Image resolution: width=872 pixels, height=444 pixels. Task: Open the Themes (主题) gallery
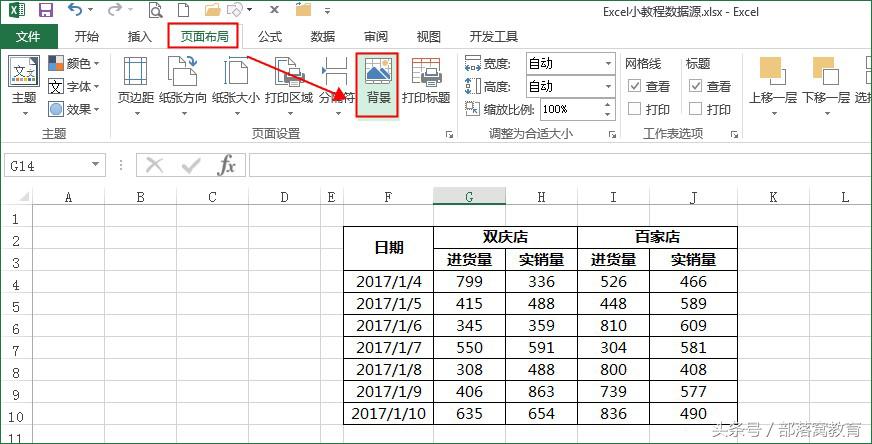tap(24, 86)
